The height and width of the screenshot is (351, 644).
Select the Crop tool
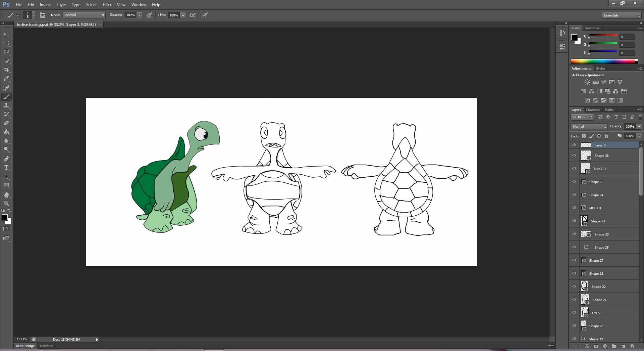click(x=6, y=70)
